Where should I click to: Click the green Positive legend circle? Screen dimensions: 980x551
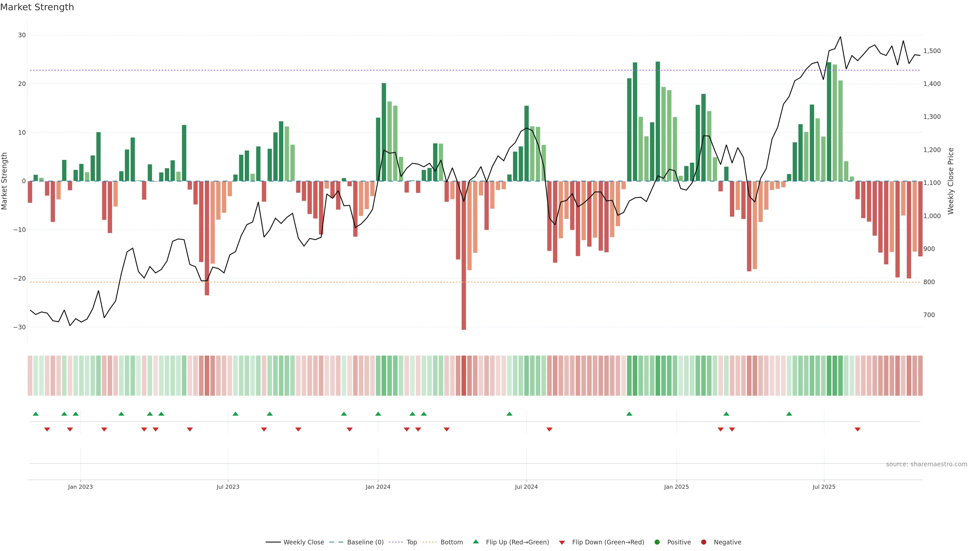coord(657,542)
